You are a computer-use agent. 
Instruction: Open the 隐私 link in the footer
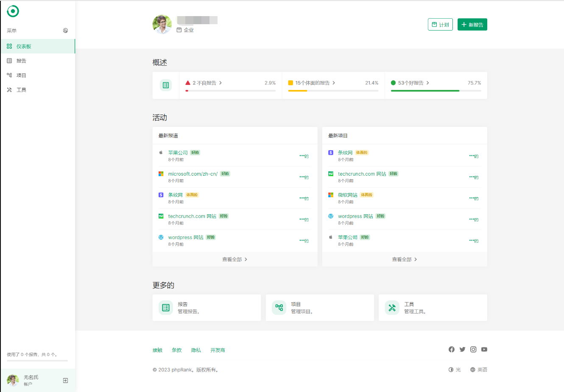(196, 350)
